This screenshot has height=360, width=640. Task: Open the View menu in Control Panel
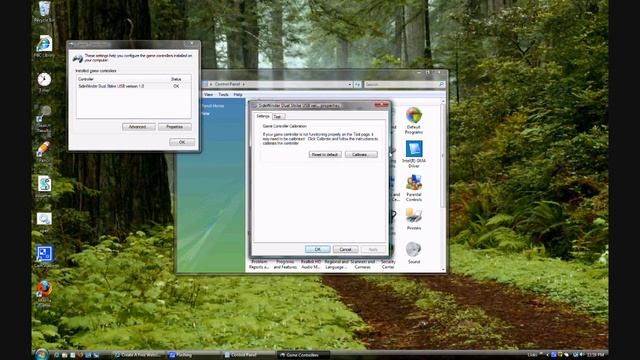(x=208, y=95)
